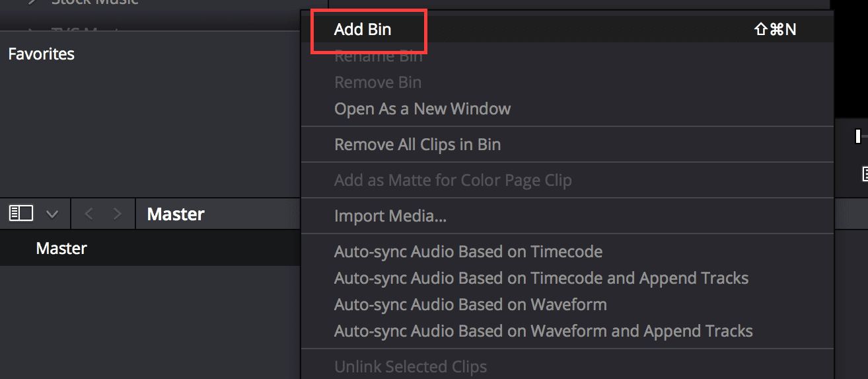Select the Rename Bin menu entry
The height and width of the screenshot is (379, 868).
pyautogui.click(x=378, y=56)
